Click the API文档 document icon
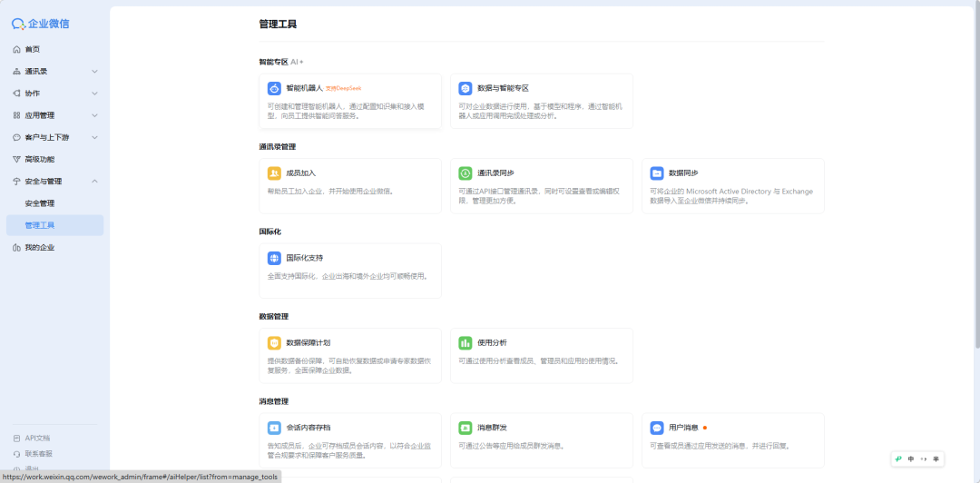980x483 pixels. click(17, 438)
